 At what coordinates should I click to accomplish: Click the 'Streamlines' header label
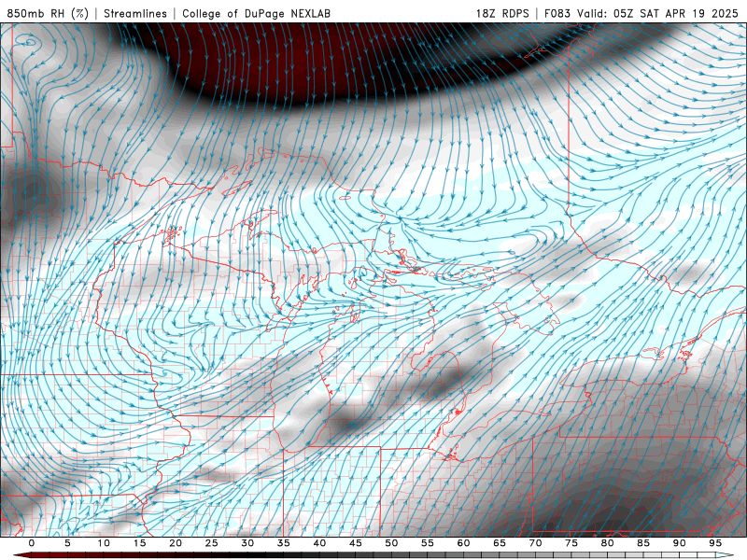tap(135, 13)
